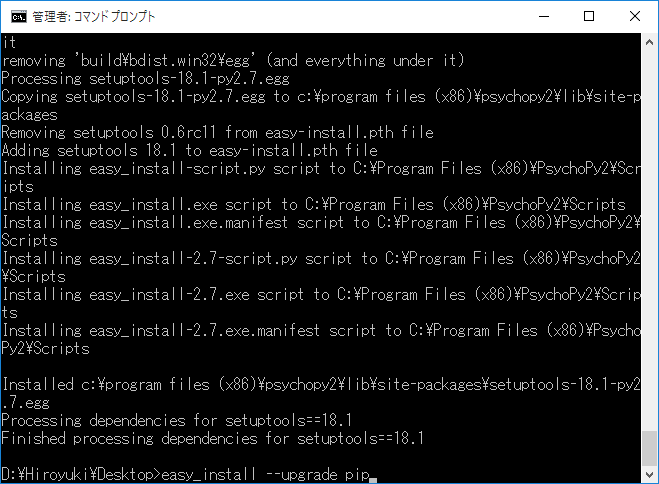Click the 'Installing easy_install.exe script' output line
This screenshot has width=659, height=484.
pyautogui.click(x=314, y=205)
